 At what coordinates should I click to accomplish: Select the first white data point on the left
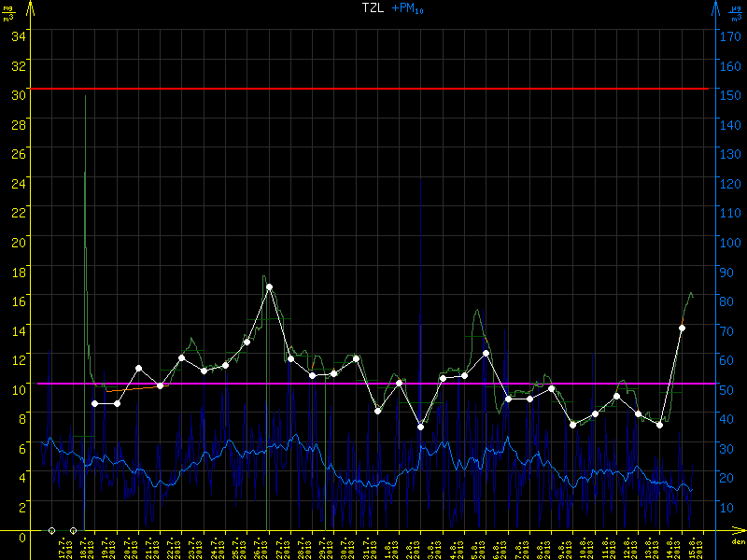pos(94,403)
